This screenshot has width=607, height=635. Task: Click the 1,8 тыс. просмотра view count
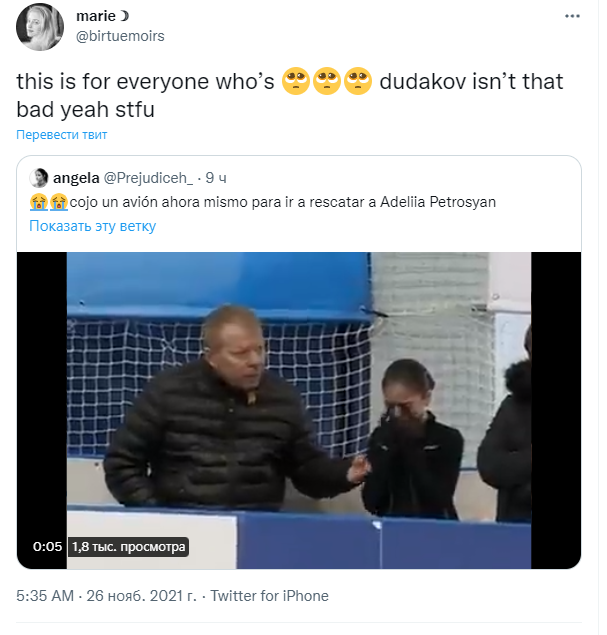tap(128, 547)
